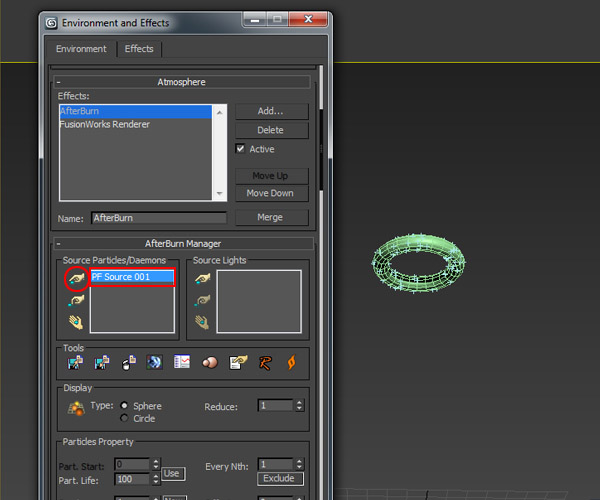Select the Circle display type radio button
Viewport: 600px width, 500px height.
pyautogui.click(x=124, y=418)
